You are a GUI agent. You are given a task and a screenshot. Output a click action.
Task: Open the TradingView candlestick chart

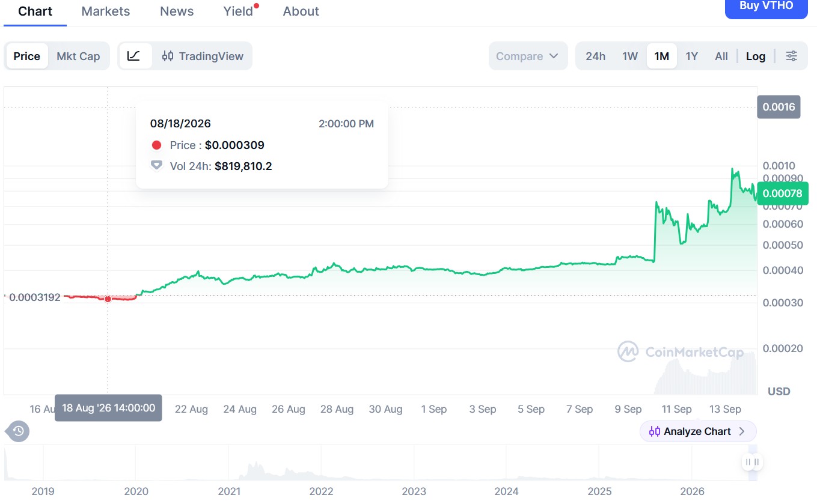(x=203, y=56)
